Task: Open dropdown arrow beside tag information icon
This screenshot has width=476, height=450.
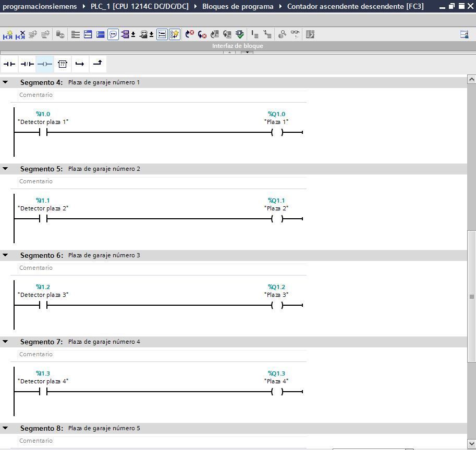Action: (x=152, y=34)
